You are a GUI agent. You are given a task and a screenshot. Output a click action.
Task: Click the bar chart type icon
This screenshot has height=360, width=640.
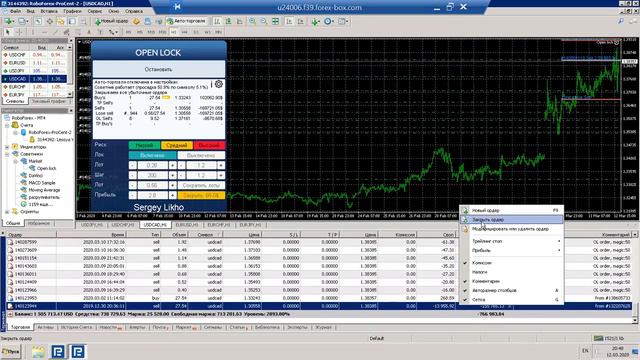pos(217,21)
